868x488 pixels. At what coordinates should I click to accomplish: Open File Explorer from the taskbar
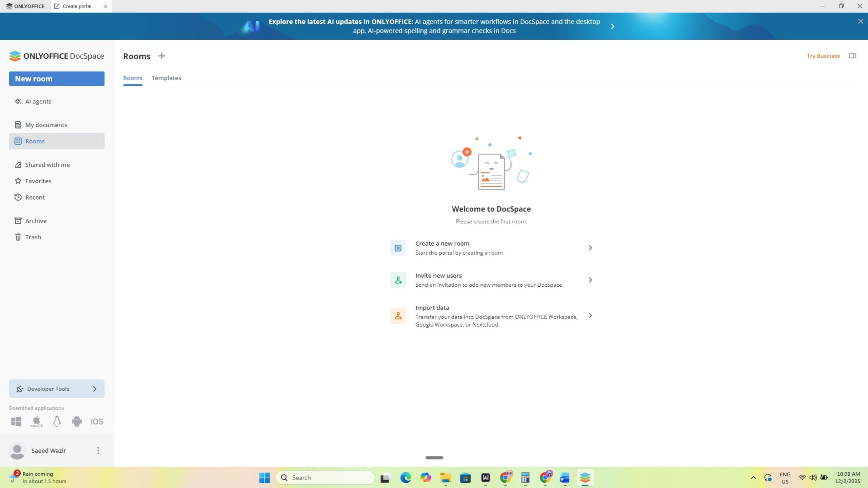[446, 477]
